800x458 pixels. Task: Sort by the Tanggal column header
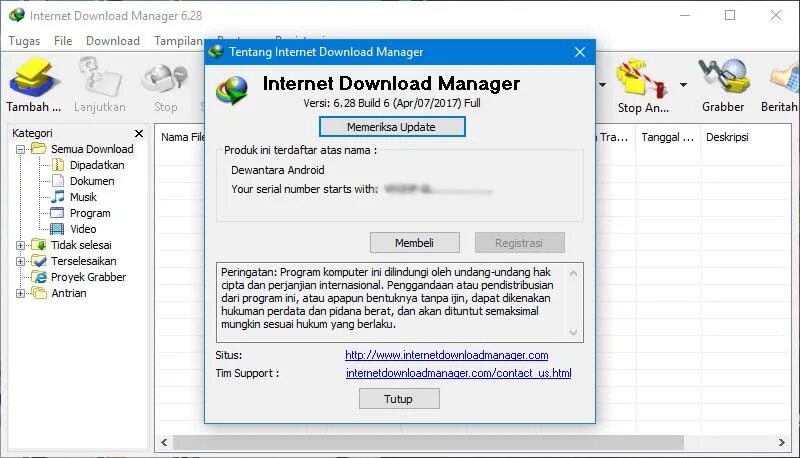[668, 137]
